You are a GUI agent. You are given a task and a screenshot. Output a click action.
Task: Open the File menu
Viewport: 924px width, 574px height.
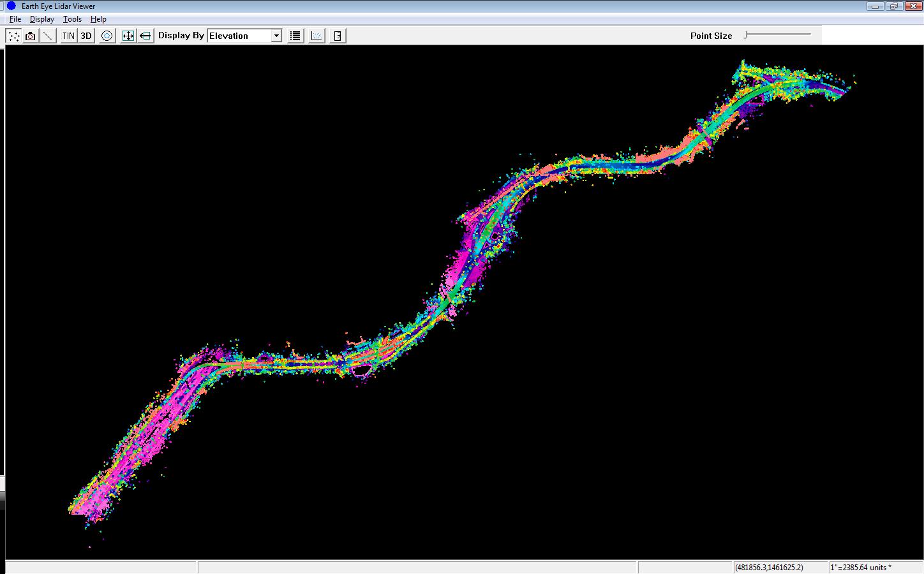pyautogui.click(x=15, y=19)
